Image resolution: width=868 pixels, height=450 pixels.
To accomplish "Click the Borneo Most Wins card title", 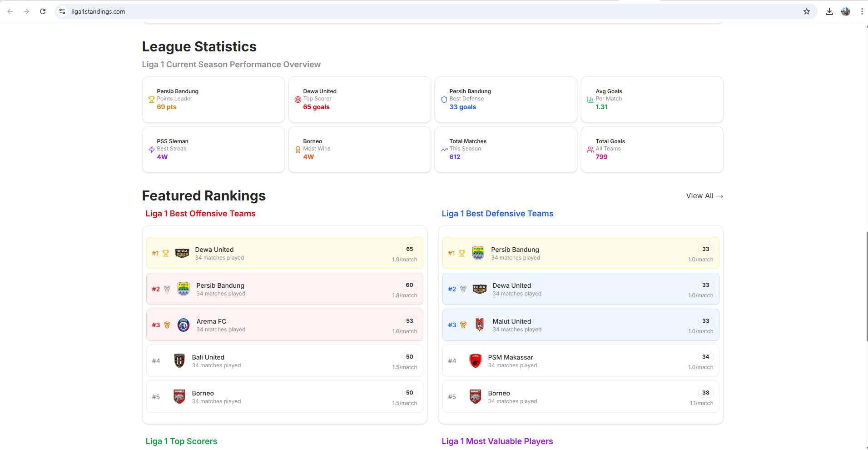I will pyautogui.click(x=312, y=141).
